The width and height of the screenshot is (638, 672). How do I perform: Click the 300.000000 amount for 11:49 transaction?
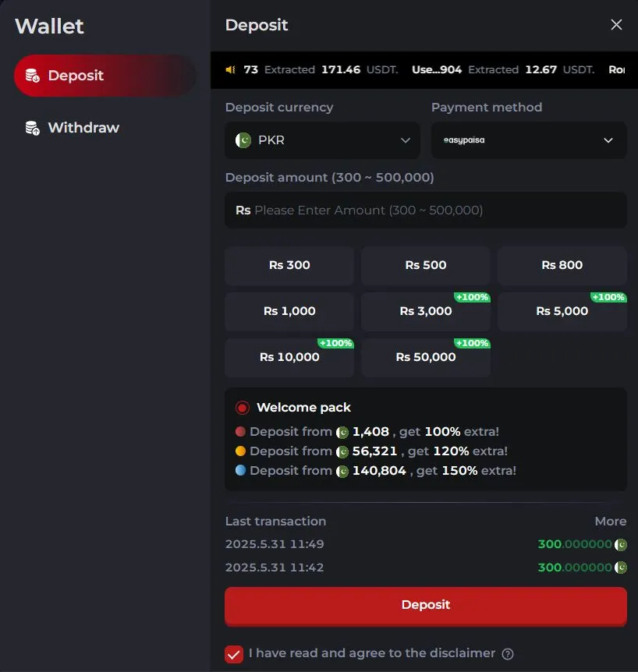575,544
